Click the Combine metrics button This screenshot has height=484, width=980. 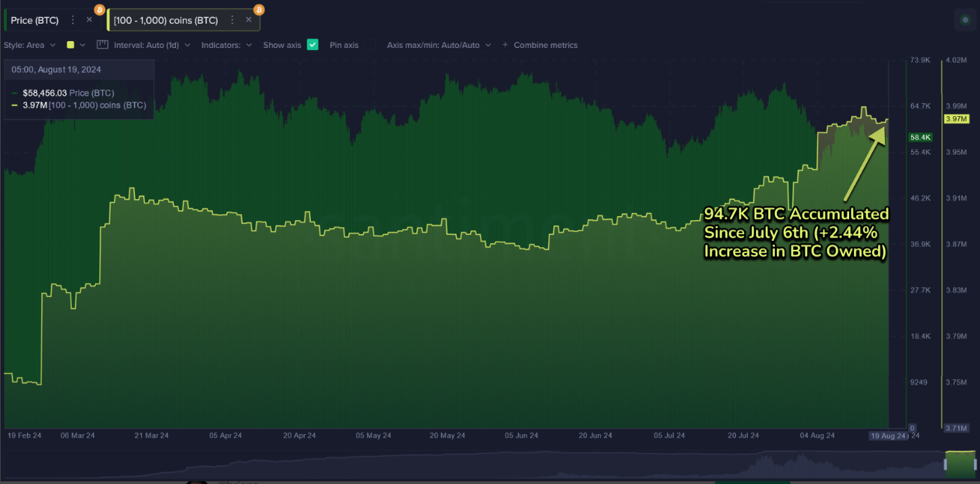pyautogui.click(x=545, y=45)
